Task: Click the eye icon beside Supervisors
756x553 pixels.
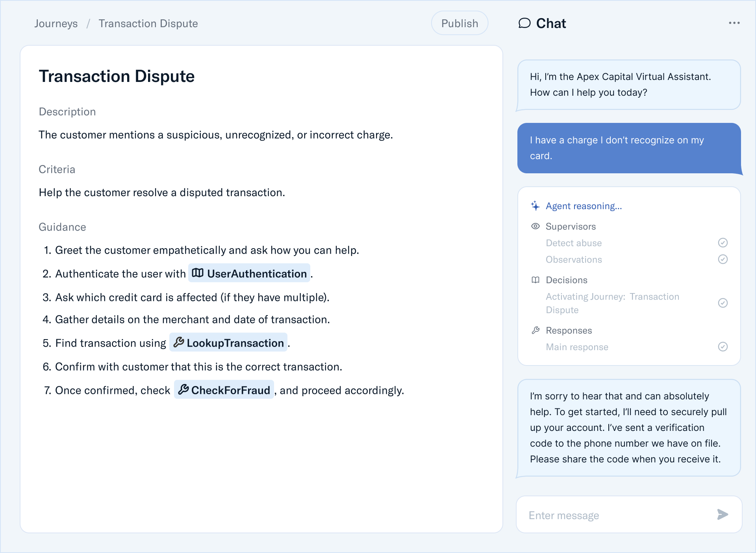Action: click(535, 226)
